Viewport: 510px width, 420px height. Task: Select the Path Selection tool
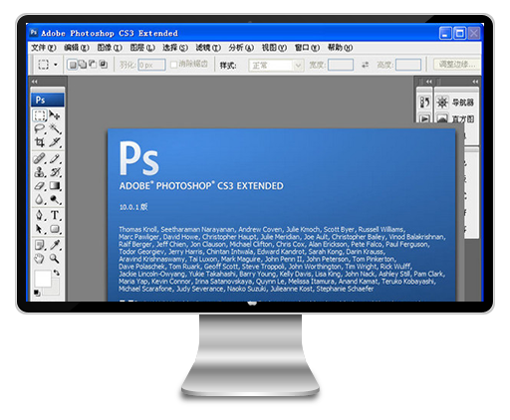tap(40, 229)
